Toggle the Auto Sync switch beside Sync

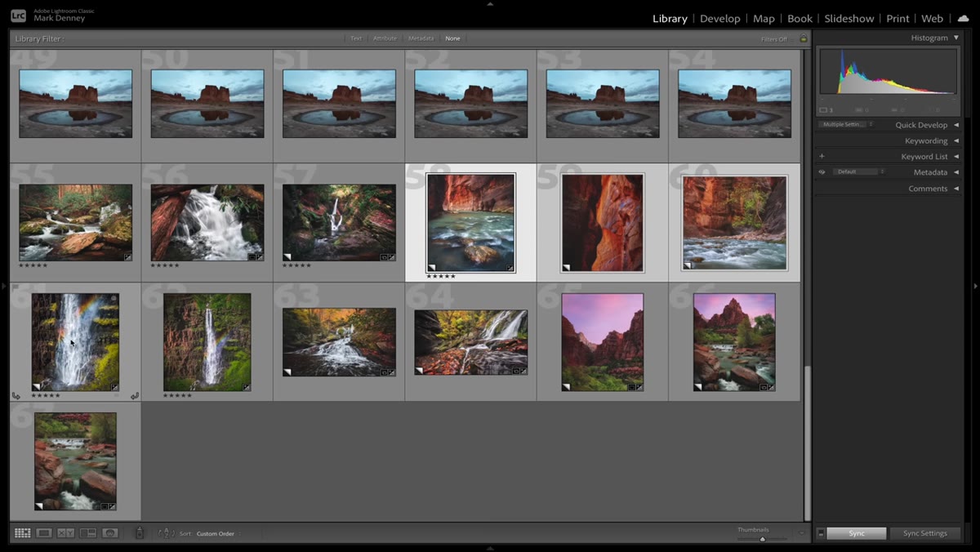[x=821, y=533]
